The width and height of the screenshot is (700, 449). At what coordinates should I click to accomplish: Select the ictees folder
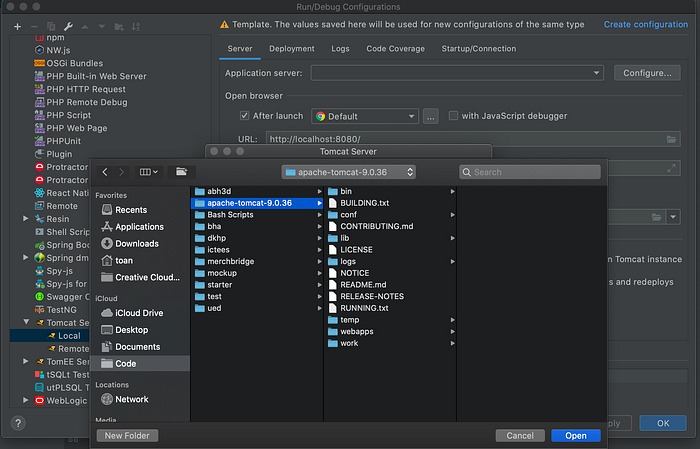pyautogui.click(x=257, y=250)
